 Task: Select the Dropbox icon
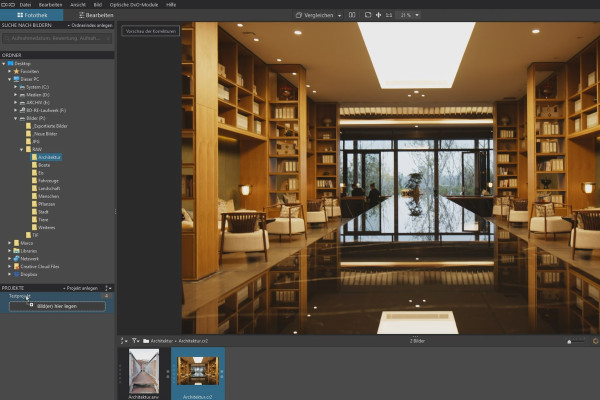coord(16,274)
